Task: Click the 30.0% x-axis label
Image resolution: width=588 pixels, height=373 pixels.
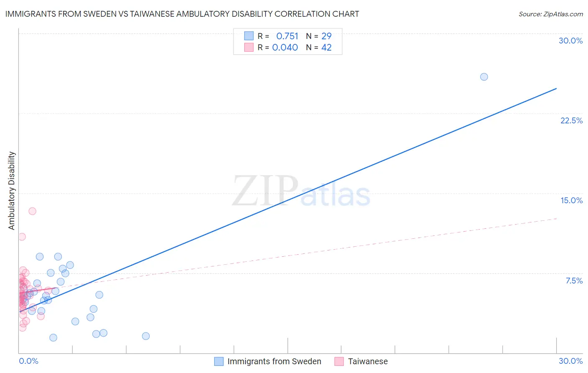Action: click(570, 361)
